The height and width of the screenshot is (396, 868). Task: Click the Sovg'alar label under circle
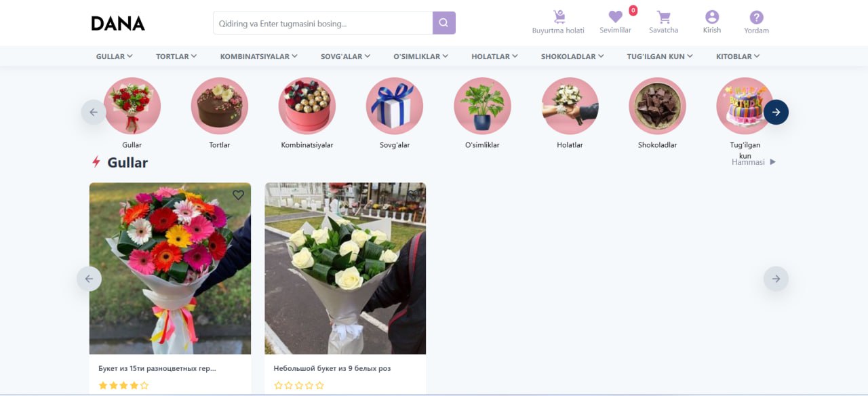395,145
